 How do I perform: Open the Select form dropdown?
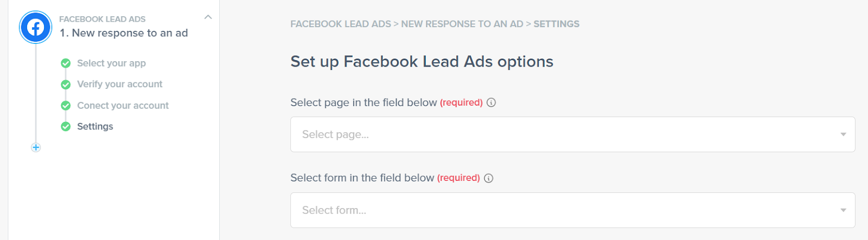tap(572, 210)
